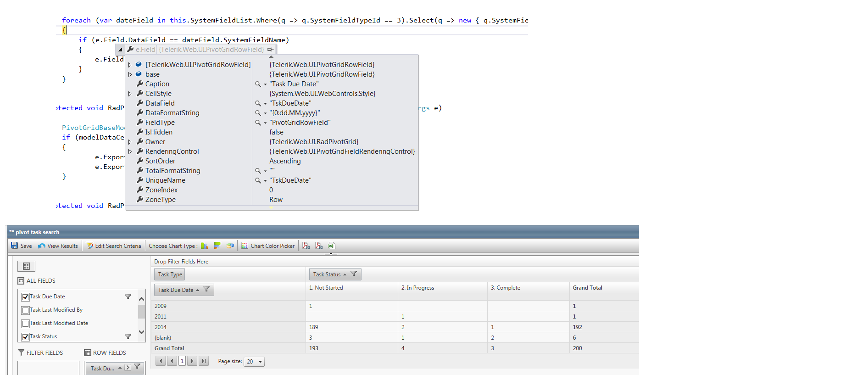The width and height of the screenshot is (868, 375).
Task: Open filter on Task Due Date row header
Action: (x=206, y=290)
